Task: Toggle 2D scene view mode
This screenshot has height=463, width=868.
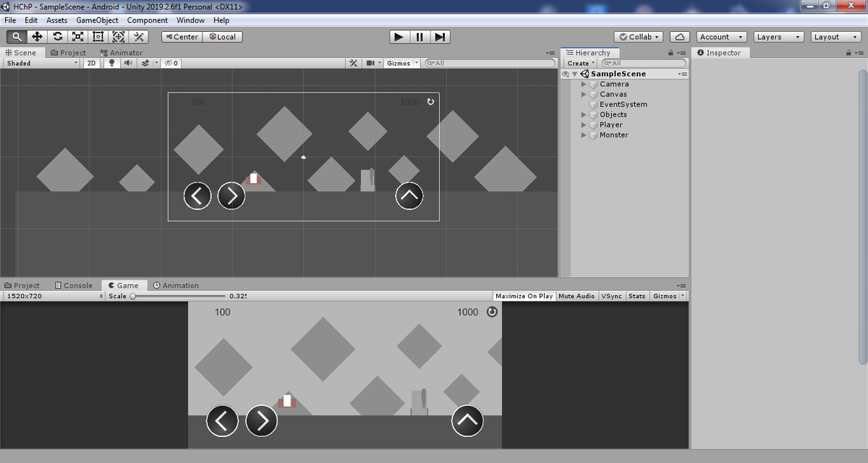Action: click(92, 63)
